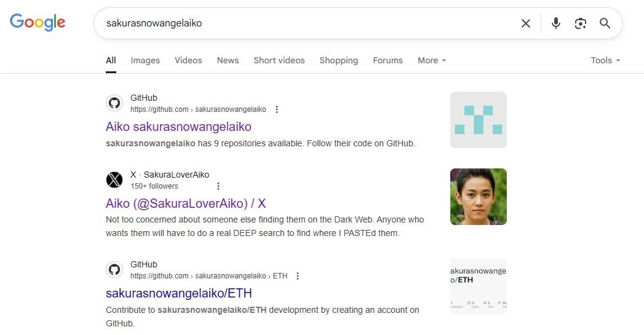Select the All results tab
The width and height of the screenshot is (644, 335).
click(x=111, y=60)
